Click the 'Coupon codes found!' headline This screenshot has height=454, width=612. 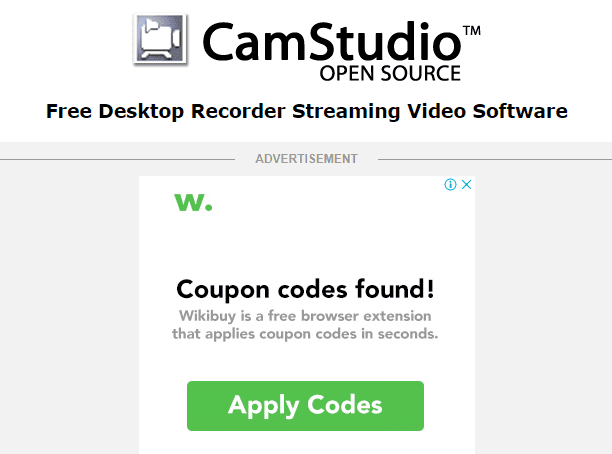click(x=305, y=289)
